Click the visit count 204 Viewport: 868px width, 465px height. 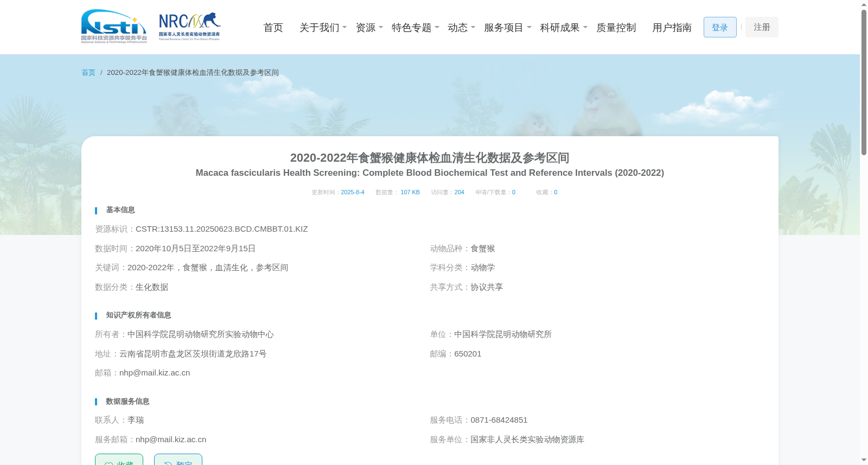pyautogui.click(x=459, y=192)
